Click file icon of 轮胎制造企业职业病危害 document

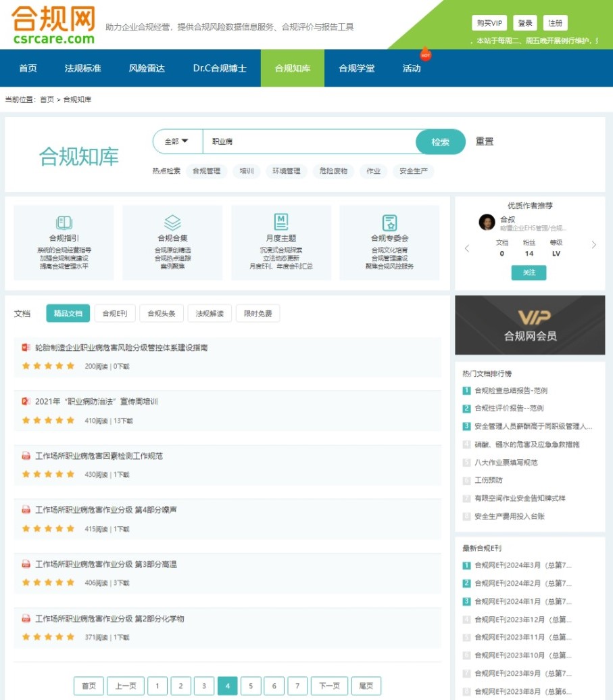[x=26, y=348]
